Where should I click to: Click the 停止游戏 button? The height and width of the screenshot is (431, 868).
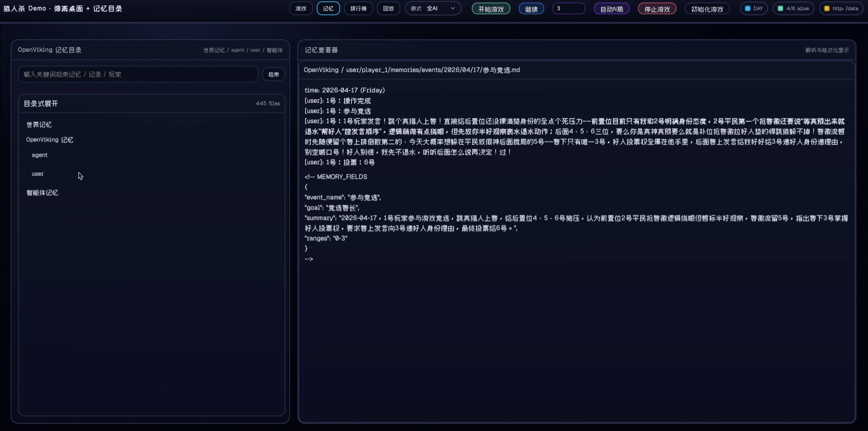(x=657, y=9)
